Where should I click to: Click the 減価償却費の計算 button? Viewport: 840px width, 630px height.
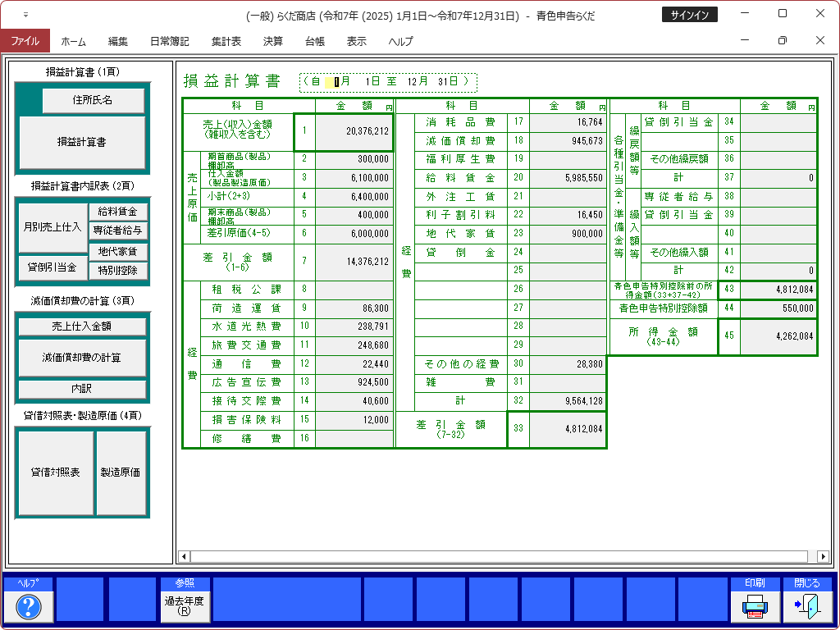point(82,357)
